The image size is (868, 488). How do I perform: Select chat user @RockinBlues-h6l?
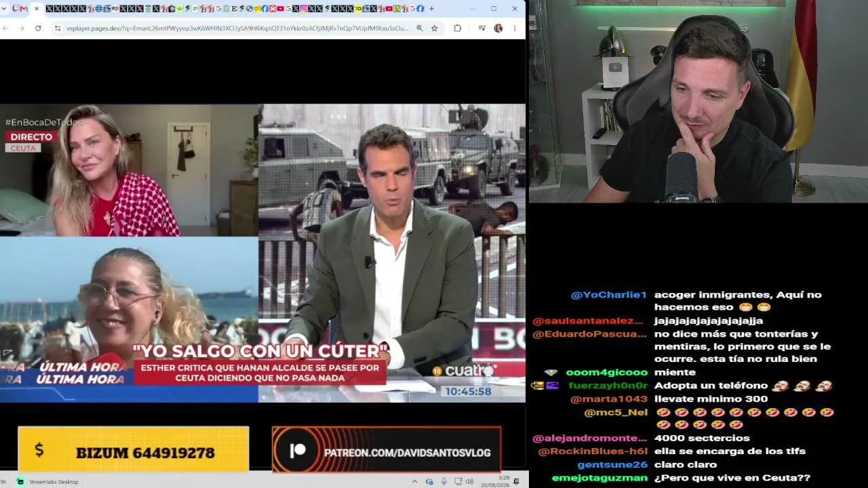click(x=593, y=451)
